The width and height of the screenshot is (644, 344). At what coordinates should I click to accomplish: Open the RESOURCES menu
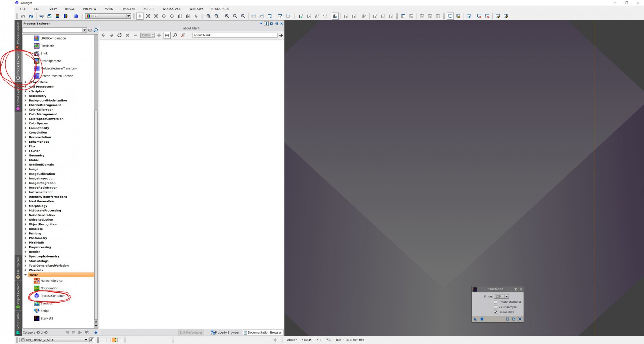pos(220,9)
